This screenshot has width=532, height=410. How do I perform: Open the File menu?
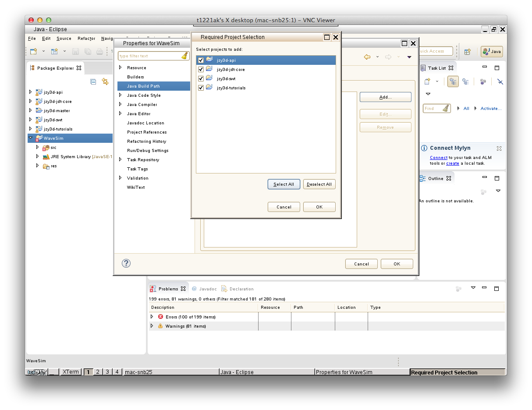coord(32,39)
